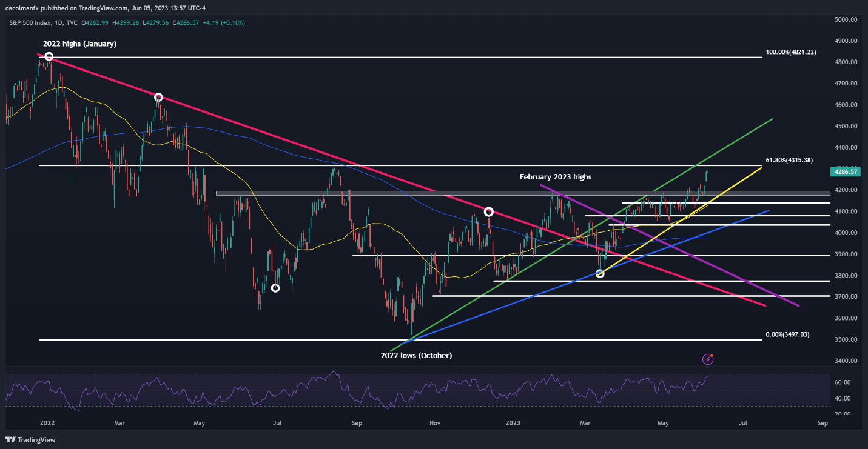Click the 4000.00 price axis label

click(x=845, y=233)
